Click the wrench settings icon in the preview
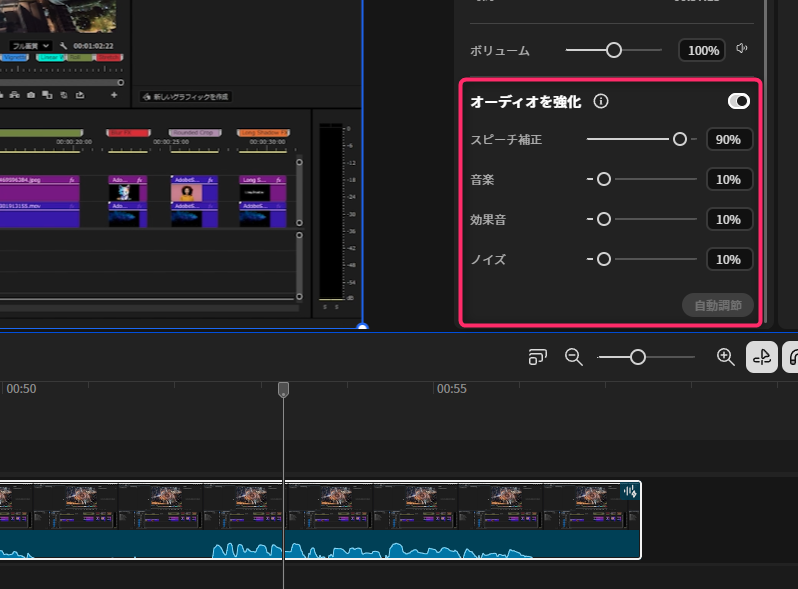 [x=64, y=46]
